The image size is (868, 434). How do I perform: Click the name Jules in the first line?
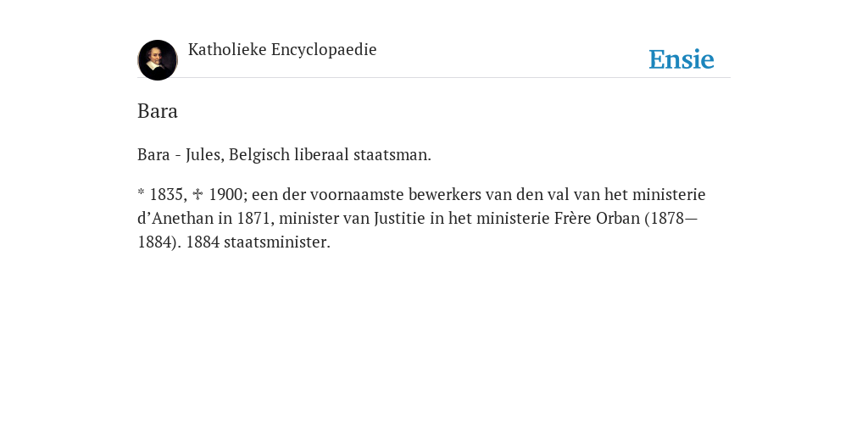coord(204,155)
